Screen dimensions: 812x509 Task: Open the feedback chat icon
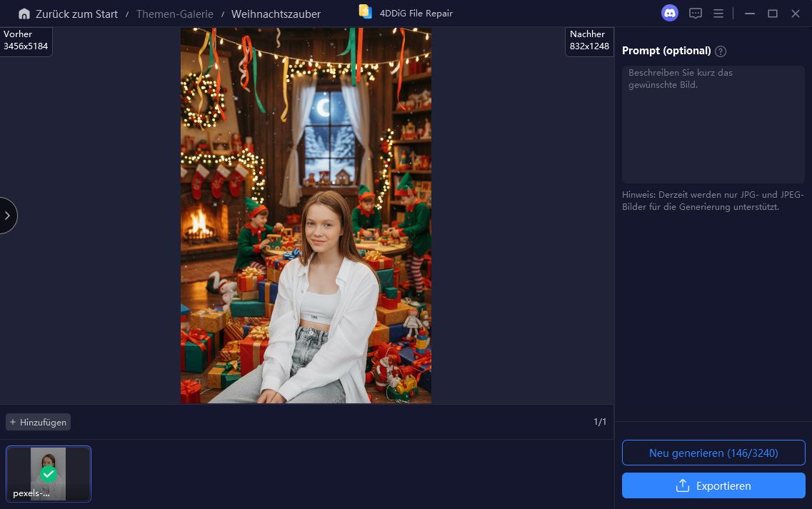(x=695, y=13)
